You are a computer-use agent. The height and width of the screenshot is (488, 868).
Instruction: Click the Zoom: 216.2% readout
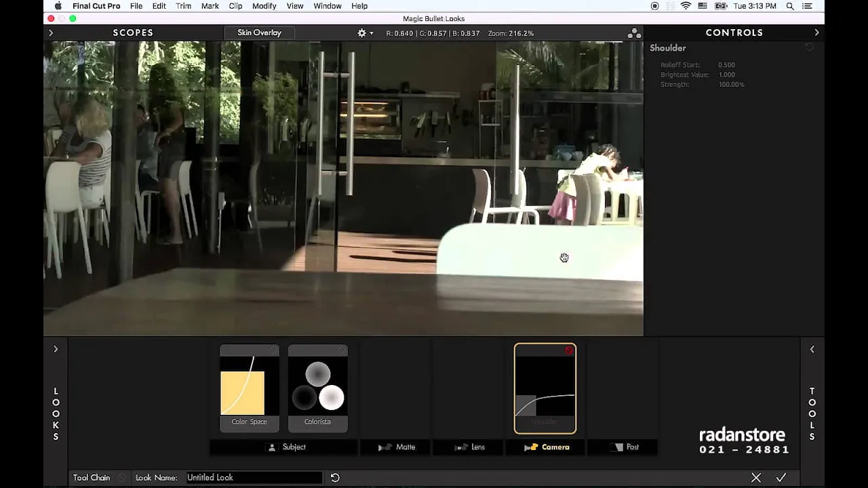(511, 33)
